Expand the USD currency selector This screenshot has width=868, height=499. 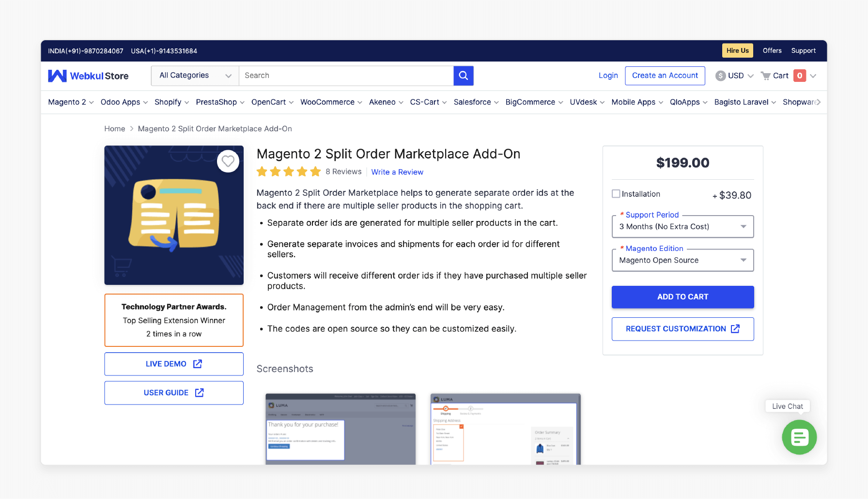750,76
